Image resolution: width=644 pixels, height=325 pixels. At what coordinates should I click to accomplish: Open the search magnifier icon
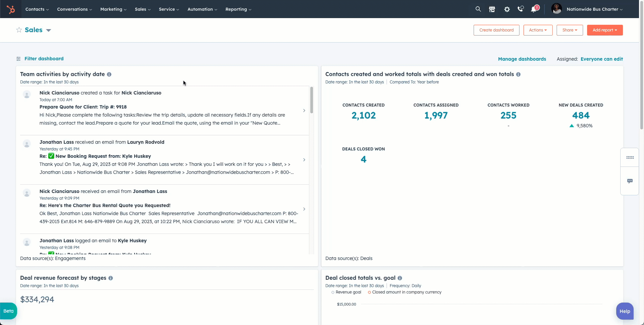(x=478, y=9)
